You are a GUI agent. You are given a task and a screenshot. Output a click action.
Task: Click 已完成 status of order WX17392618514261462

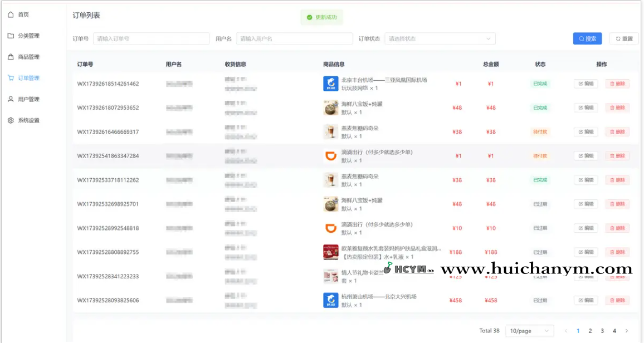540,84
